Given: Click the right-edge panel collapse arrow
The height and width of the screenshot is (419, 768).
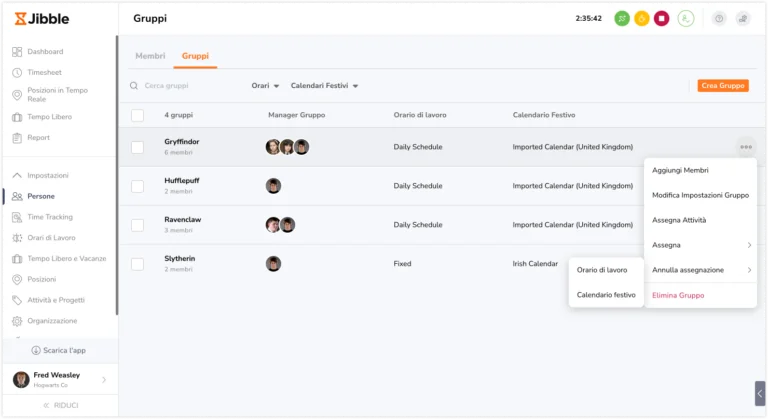Looking at the screenshot, I should 760,394.
